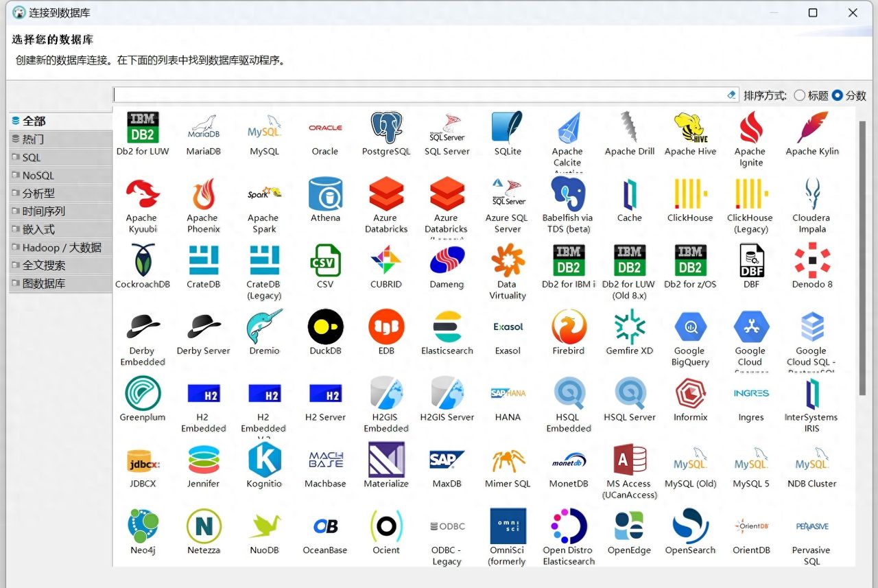Open the 图数据库 category
Screen dimensions: 878x588
pyautogui.click(x=60, y=283)
